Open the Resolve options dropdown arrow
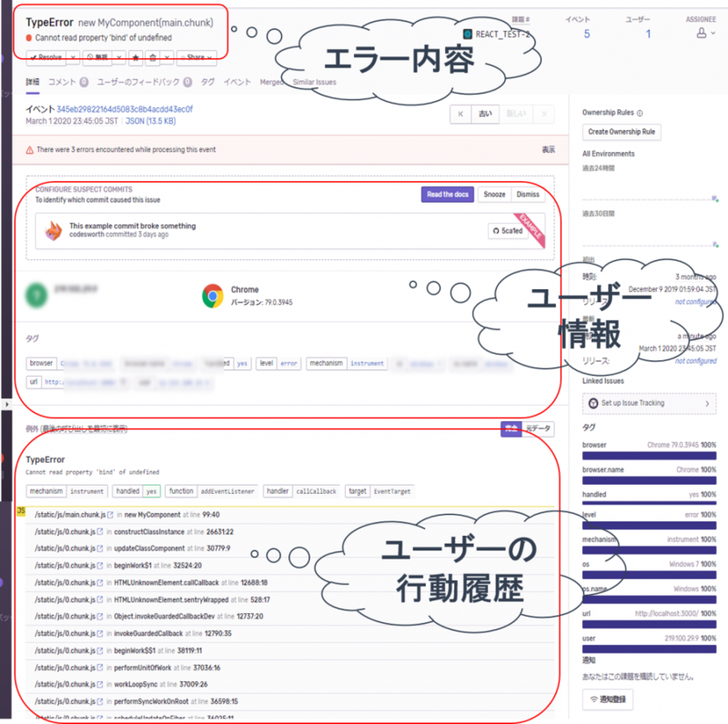 point(73,57)
